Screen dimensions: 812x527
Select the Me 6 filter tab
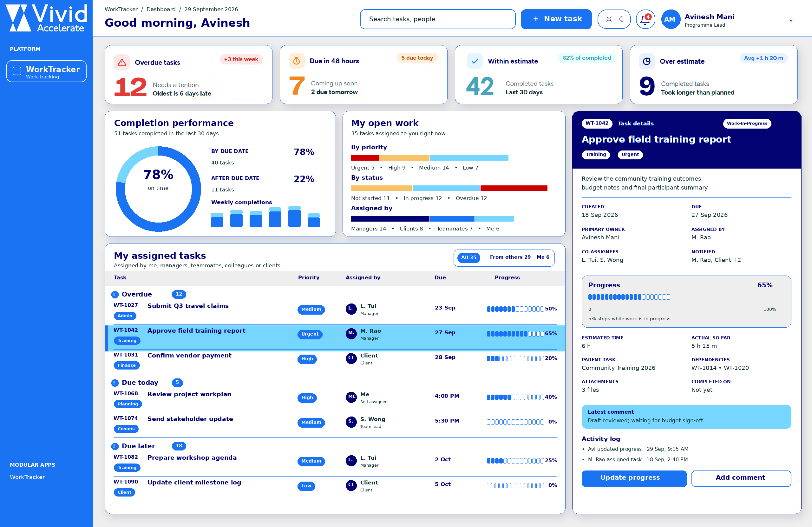[x=543, y=257]
